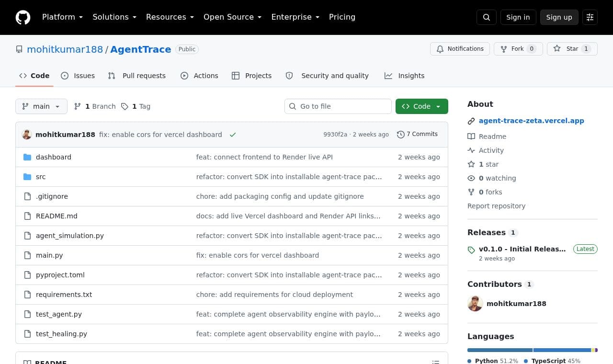Fork the AgentTrace repository
This screenshot has height=364, width=613.
point(518,49)
